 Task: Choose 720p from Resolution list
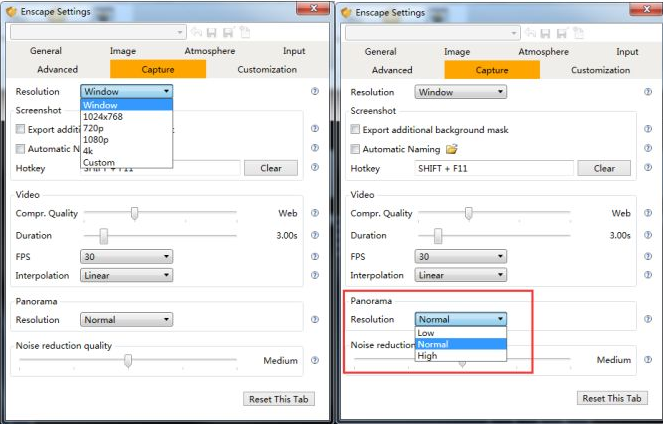click(x=126, y=128)
